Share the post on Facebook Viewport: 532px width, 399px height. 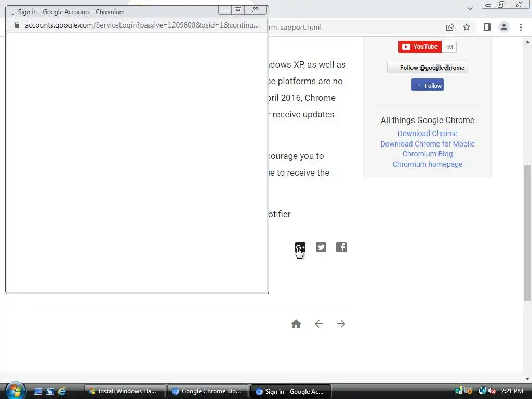tap(341, 247)
